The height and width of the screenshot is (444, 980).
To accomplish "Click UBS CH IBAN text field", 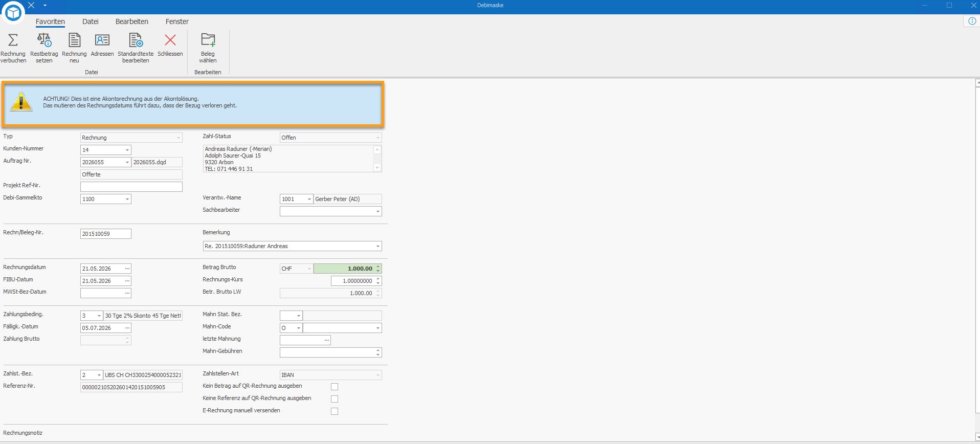I will pyautogui.click(x=143, y=375).
